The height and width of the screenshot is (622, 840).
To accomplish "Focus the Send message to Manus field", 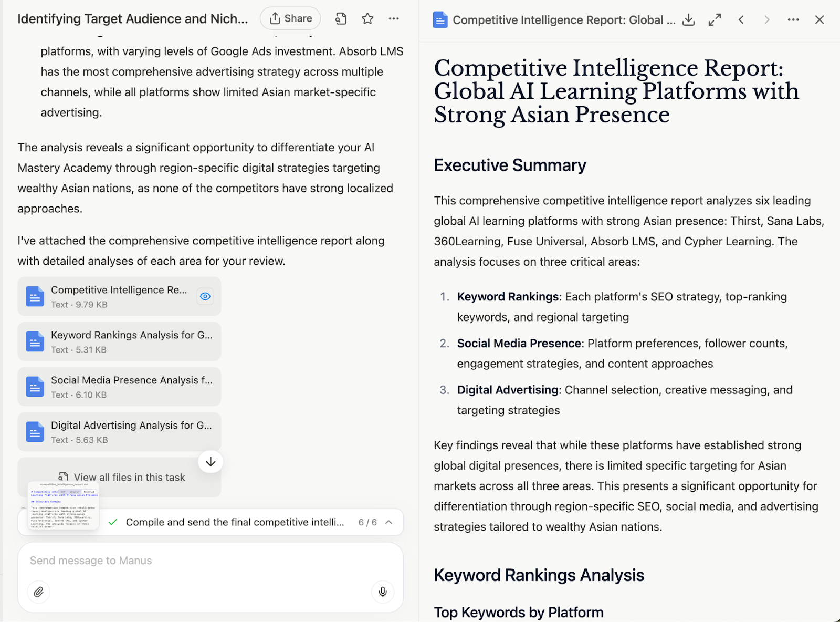I will (211, 561).
